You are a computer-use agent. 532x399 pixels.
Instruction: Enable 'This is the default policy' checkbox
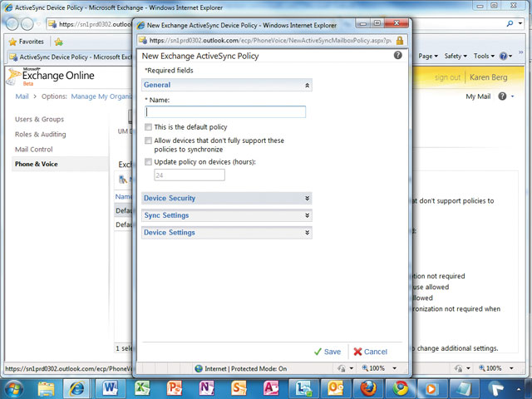point(148,127)
